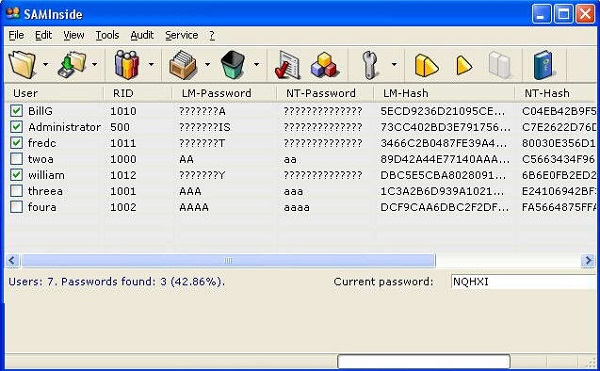This screenshot has width=600, height=371.
Task: Uncheck the BillG user checkbox
Action: 16,111
